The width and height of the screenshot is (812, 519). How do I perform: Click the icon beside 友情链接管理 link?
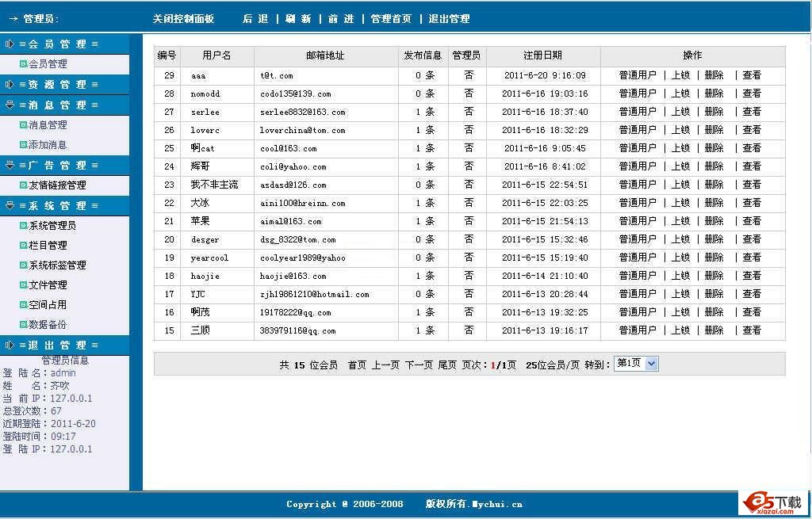click(x=23, y=185)
